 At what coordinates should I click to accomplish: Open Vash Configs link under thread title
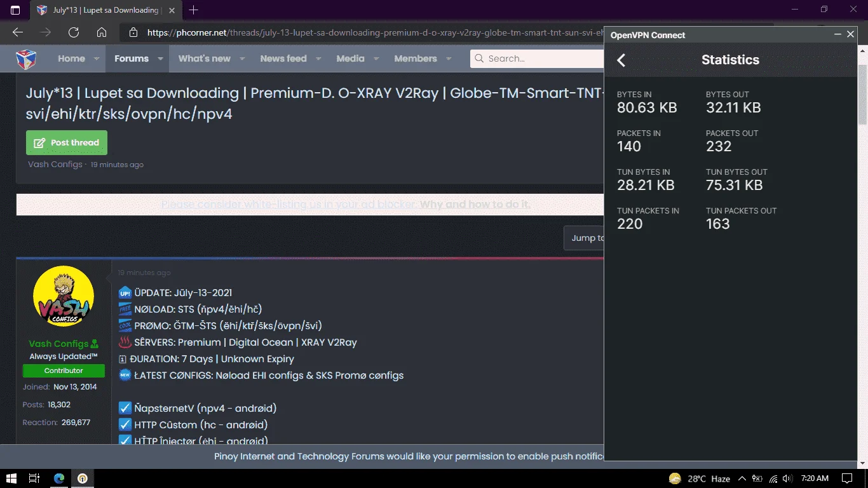coord(55,165)
